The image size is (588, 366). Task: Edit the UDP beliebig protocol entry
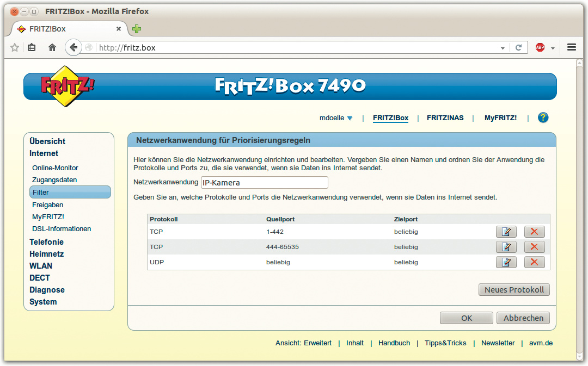(506, 262)
